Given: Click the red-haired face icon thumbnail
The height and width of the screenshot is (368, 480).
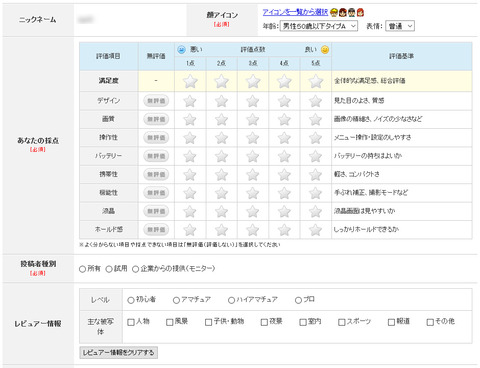Looking at the screenshot, I should click(360, 13).
